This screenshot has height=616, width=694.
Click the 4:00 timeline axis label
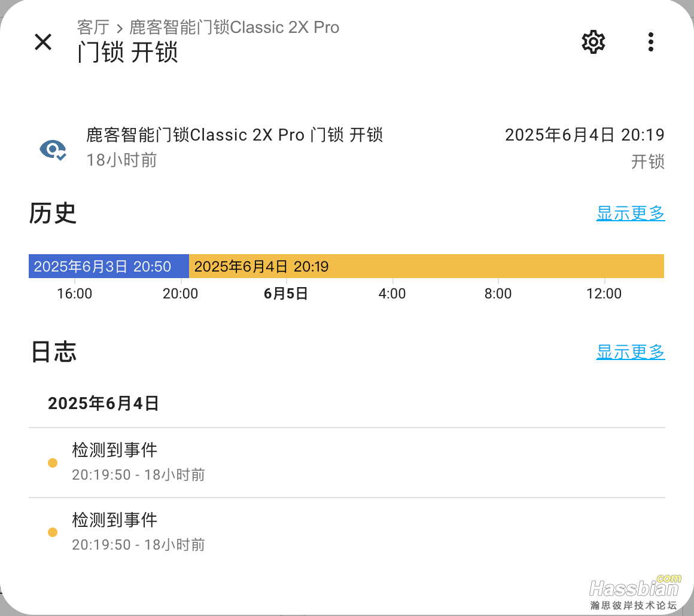392,294
